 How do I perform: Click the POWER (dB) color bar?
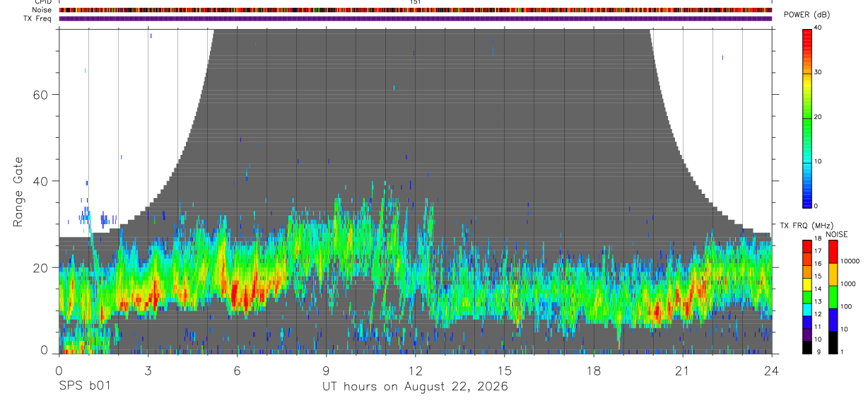click(x=807, y=117)
